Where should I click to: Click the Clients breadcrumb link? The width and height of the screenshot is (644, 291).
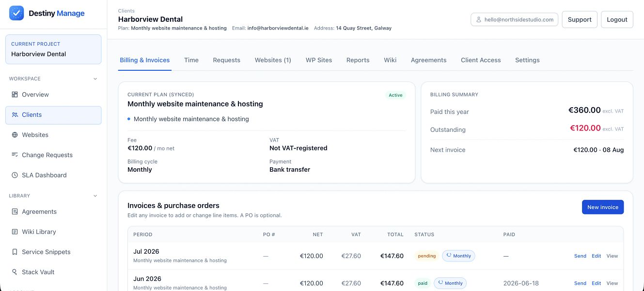(126, 11)
